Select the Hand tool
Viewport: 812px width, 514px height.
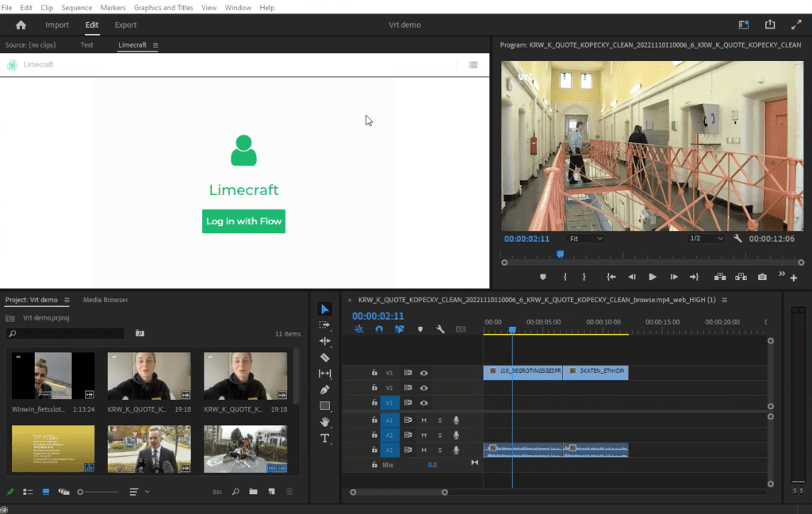point(324,422)
